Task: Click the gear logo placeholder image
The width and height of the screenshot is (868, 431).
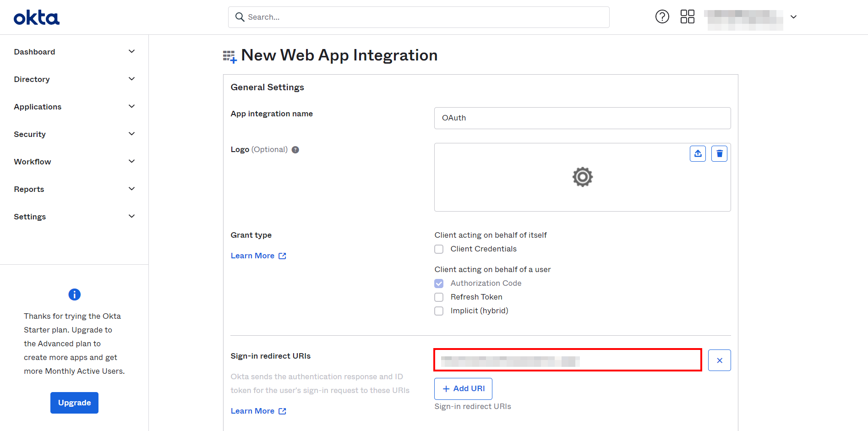Action: click(582, 177)
